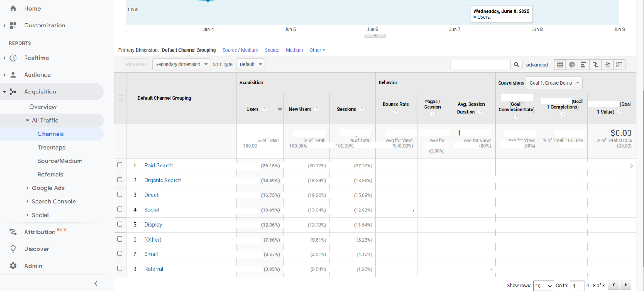Collapse the All Traffic tree section
This screenshot has width=644, height=291.
coord(27,121)
